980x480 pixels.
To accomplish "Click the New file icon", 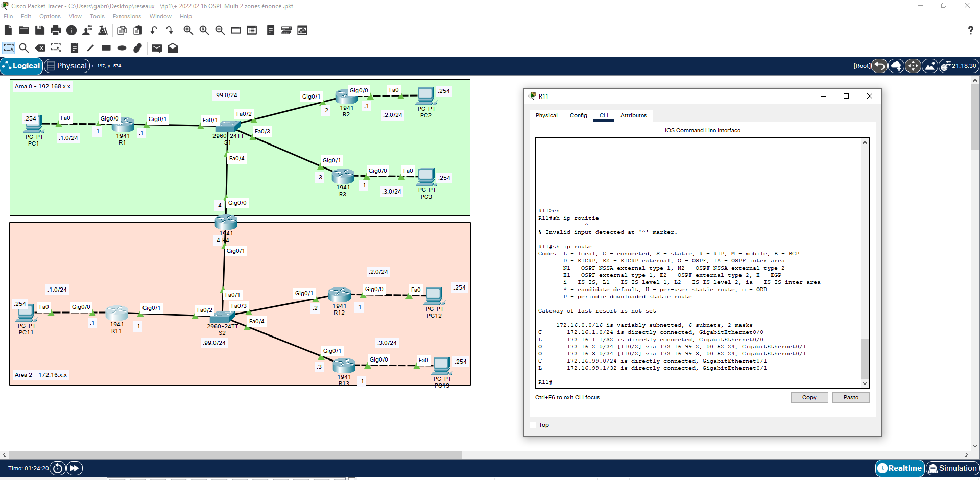I will click(8, 30).
